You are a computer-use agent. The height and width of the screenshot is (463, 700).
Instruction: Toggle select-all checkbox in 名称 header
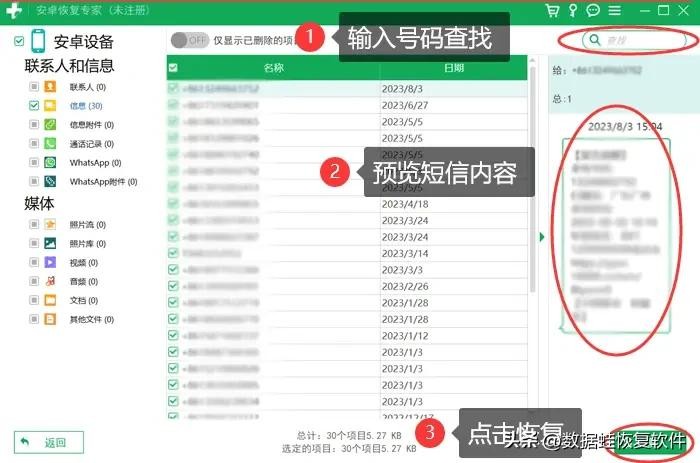[173, 68]
